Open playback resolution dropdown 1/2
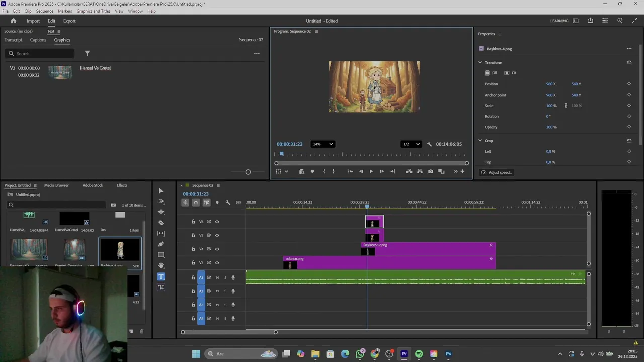Screen dimensions: 644x362 pos(411,144)
